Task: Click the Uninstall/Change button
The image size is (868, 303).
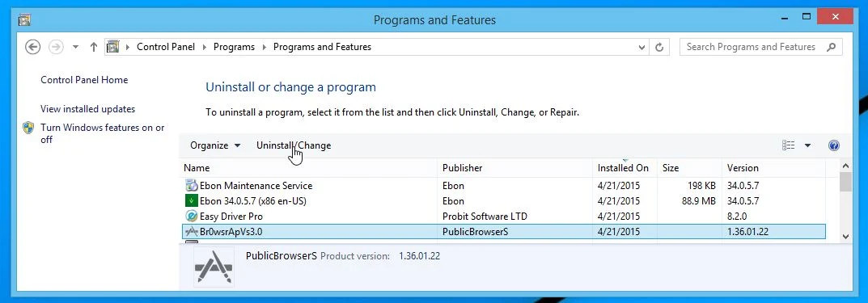Action: coord(294,145)
